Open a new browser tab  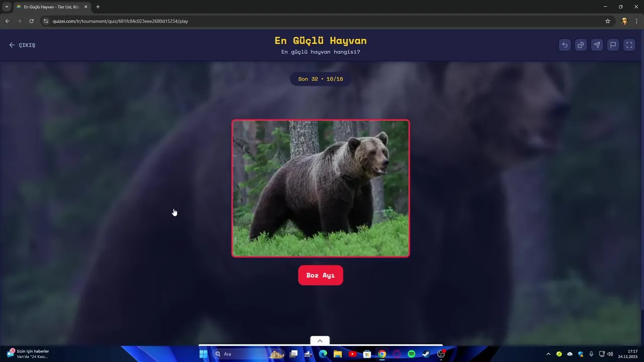[98, 7]
